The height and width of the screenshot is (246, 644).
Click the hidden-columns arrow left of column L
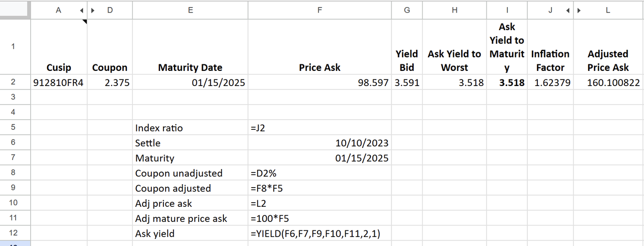(579, 10)
